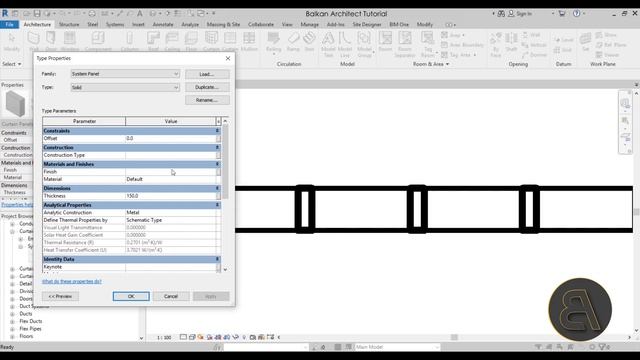Image resolution: width=640 pixels, height=360 pixels.
Task: Collapse the Construction parameter group
Action: point(217,147)
